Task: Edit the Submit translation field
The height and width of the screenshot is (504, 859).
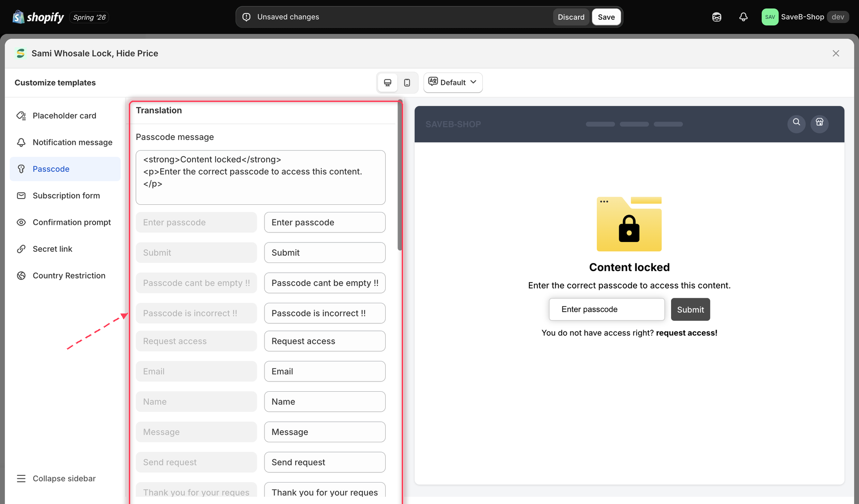Action: 325,253
